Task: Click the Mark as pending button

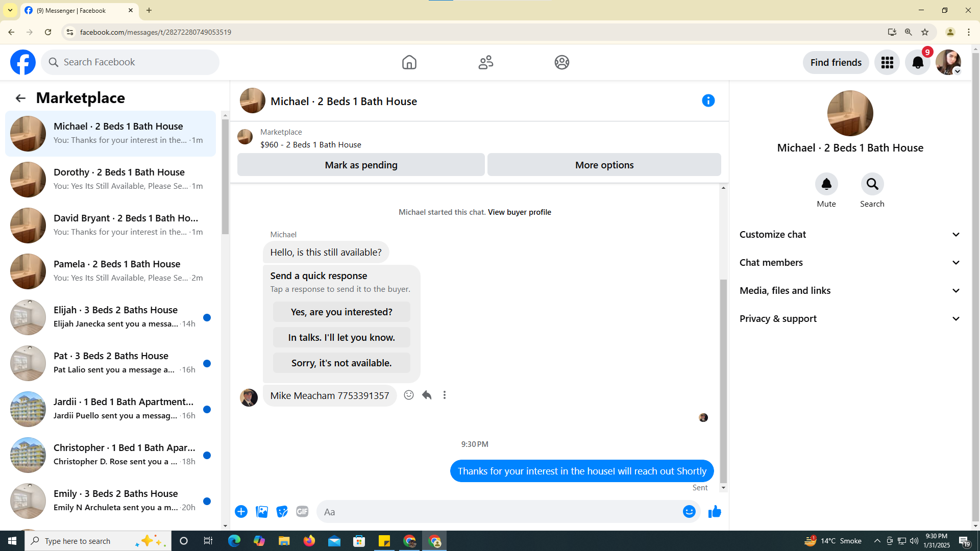Action: [361, 165]
